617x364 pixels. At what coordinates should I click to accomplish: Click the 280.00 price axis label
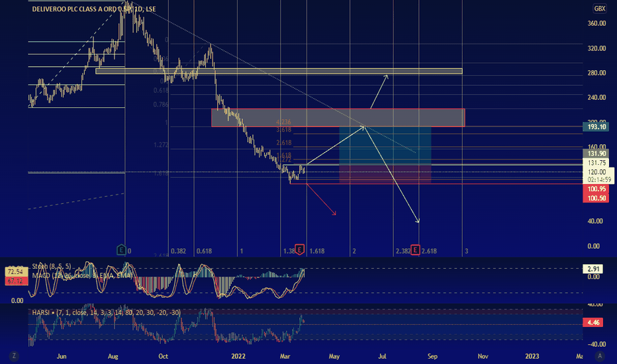click(596, 73)
